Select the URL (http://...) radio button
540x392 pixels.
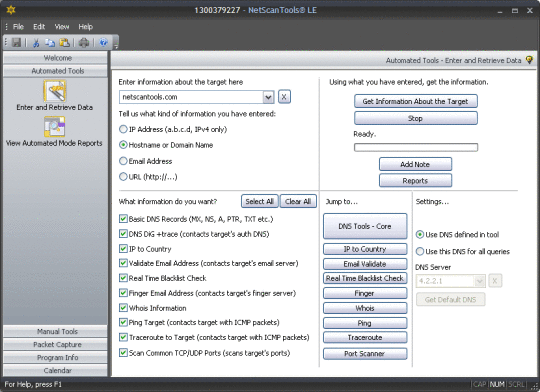point(123,177)
